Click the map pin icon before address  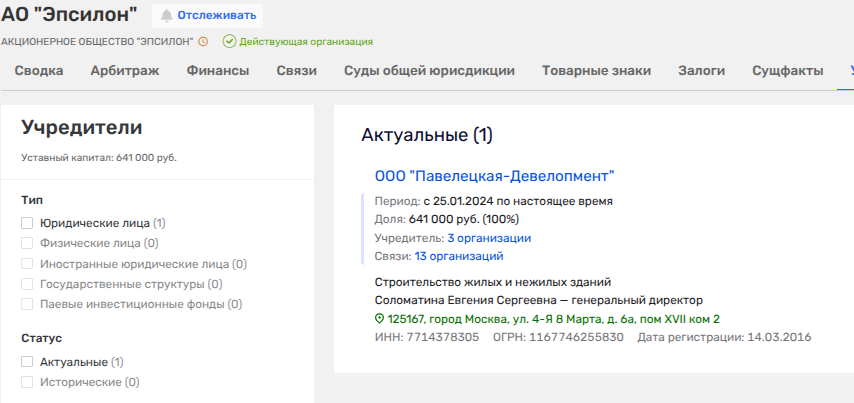tap(380, 319)
